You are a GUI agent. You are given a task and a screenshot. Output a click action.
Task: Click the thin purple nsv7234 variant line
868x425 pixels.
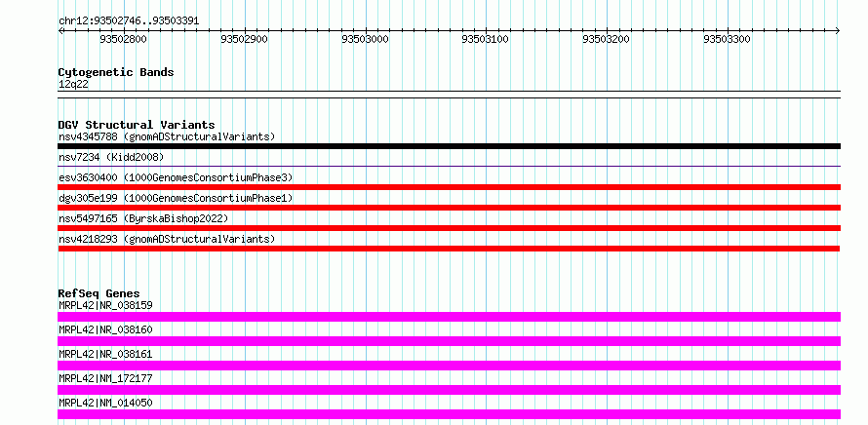pos(449,166)
